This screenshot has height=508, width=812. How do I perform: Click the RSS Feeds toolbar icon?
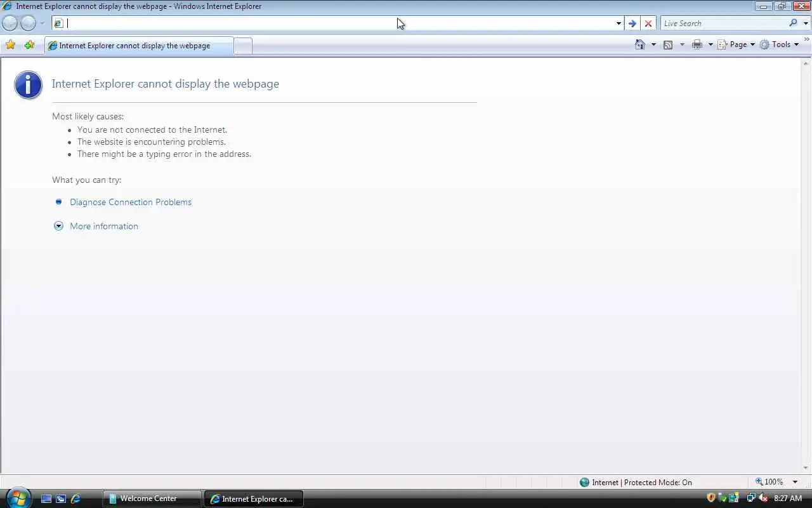coord(668,44)
